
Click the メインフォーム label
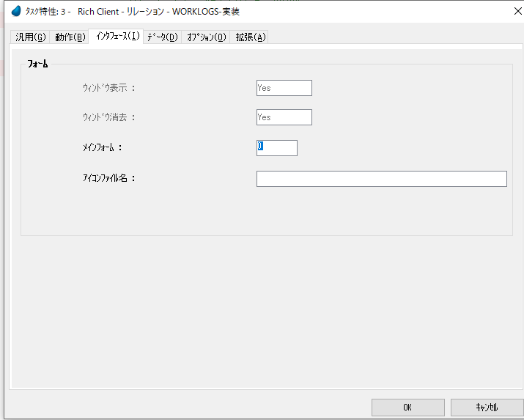click(x=102, y=147)
